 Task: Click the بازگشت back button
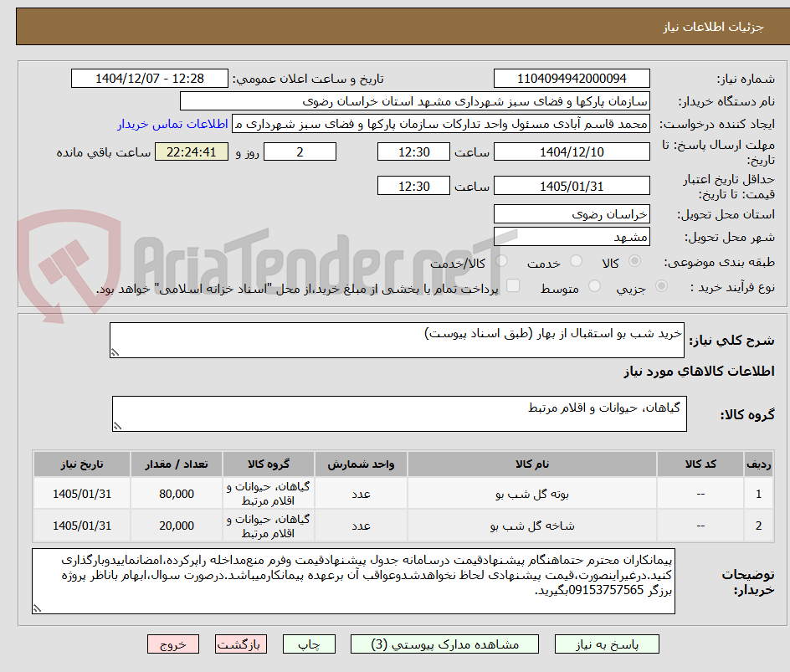tap(241, 644)
